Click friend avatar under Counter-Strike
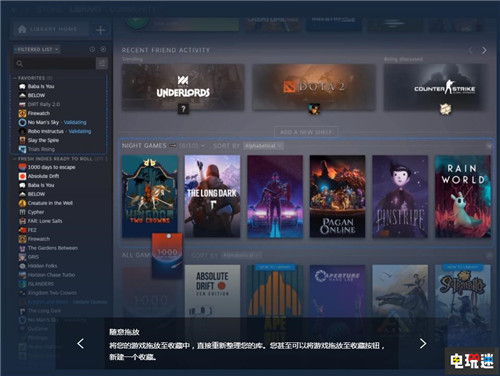This screenshot has height=376, width=500. pyautogui.click(x=445, y=109)
